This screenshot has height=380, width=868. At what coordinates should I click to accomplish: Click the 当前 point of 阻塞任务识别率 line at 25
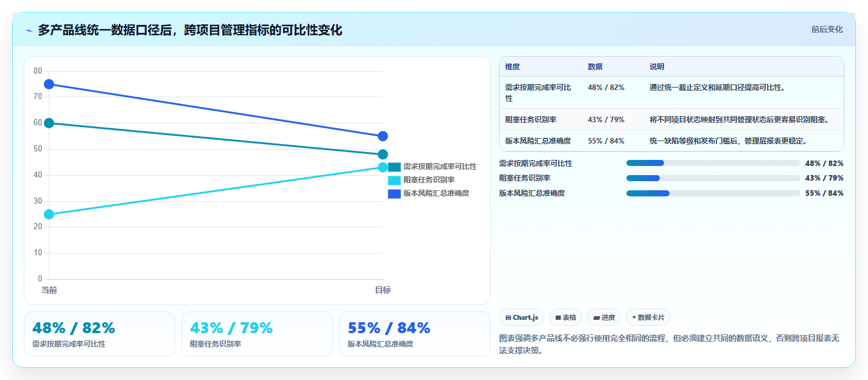pyautogui.click(x=49, y=214)
